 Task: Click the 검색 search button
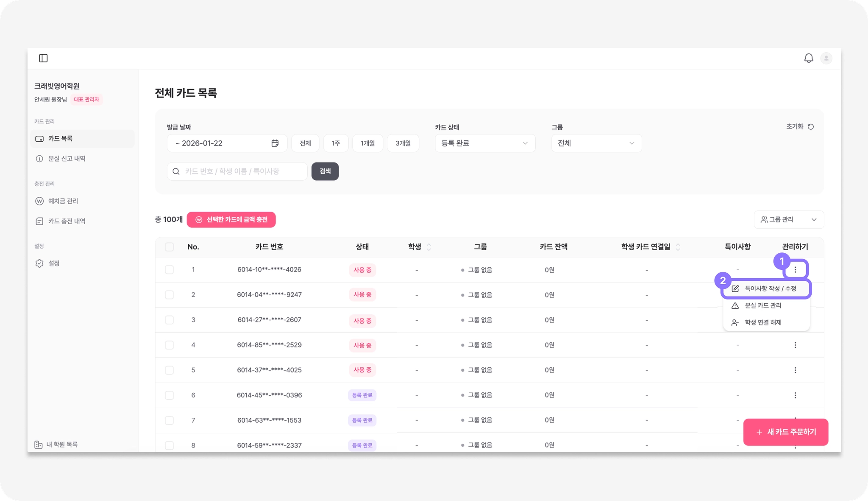coord(325,171)
